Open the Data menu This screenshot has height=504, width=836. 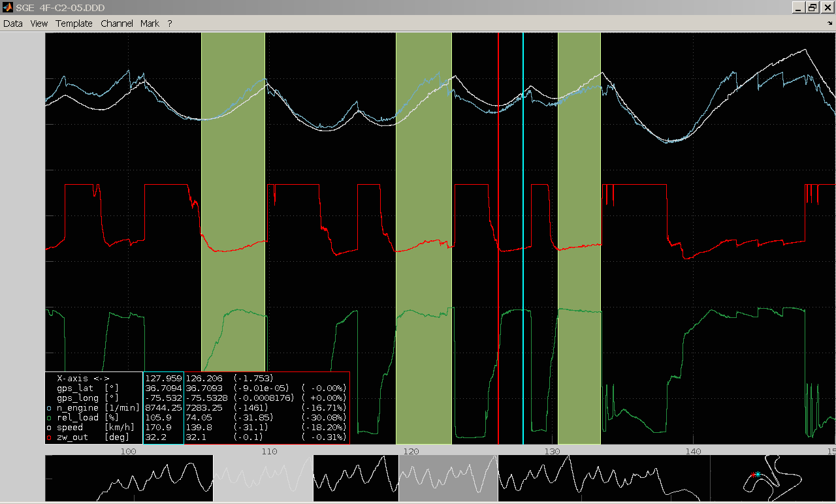[x=13, y=24]
